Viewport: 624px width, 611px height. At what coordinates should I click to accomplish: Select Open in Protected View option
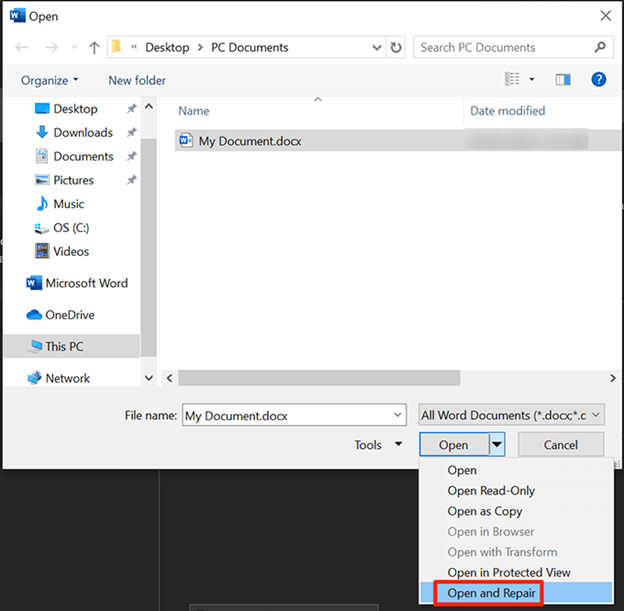(x=509, y=573)
